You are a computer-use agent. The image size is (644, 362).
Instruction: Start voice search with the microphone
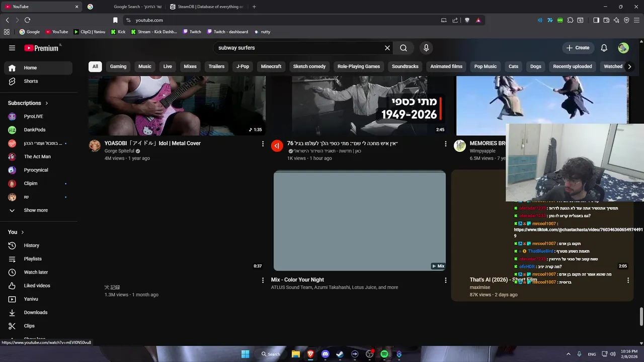pos(426,48)
